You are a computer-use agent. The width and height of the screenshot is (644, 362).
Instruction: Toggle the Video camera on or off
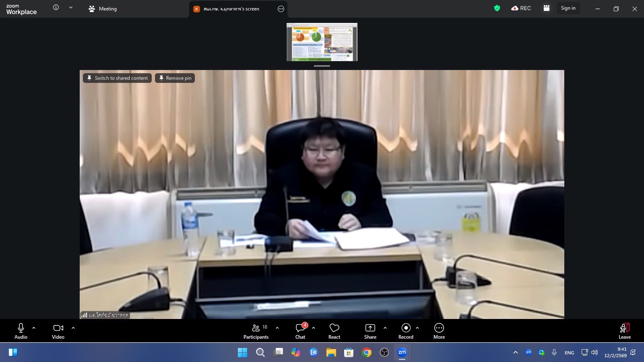pyautogui.click(x=58, y=331)
